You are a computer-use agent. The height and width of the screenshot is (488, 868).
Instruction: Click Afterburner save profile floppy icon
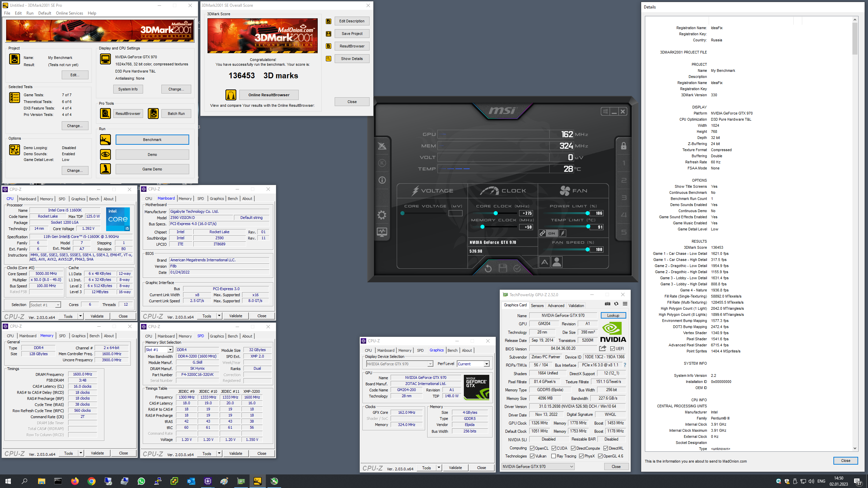pos(503,268)
